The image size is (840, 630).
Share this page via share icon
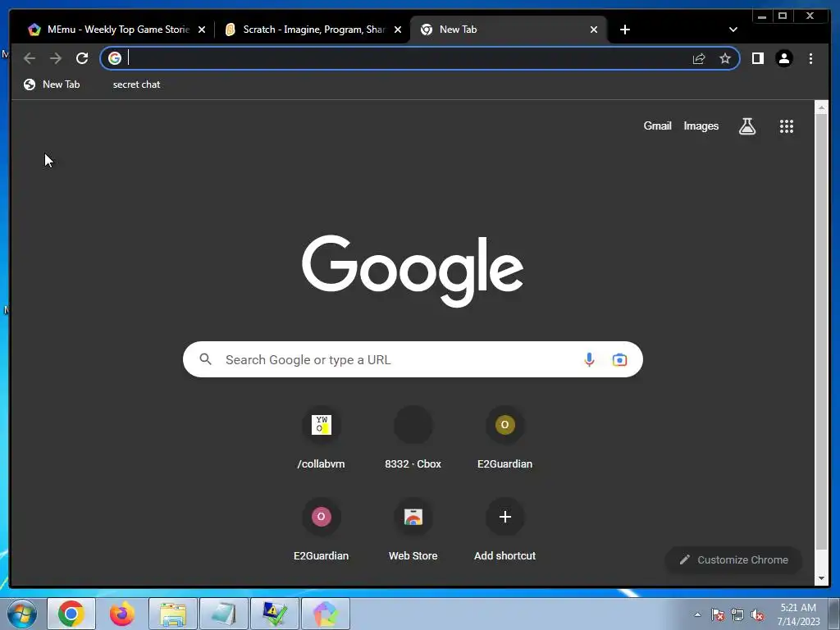[x=699, y=58]
